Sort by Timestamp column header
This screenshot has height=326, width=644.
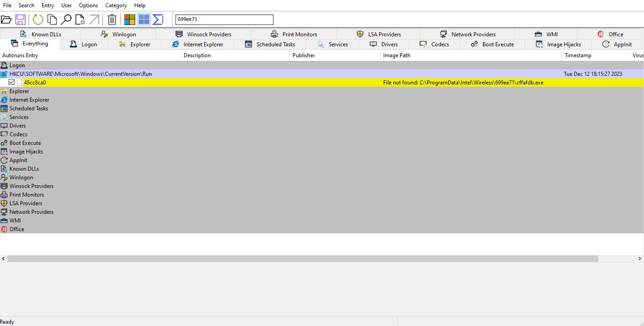pyautogui.click(x=596, y=55)
